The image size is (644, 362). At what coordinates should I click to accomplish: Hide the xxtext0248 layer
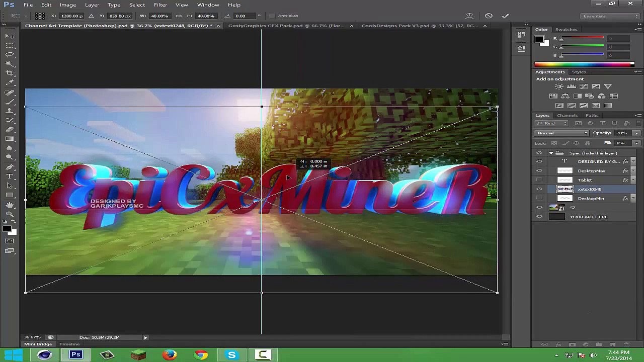click(x=539, y=189)
